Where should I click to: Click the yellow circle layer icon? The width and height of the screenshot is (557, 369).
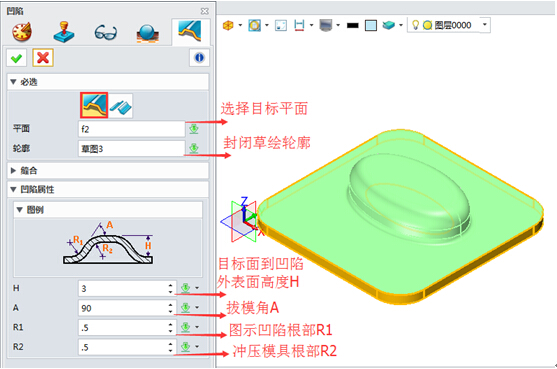[428, 25]
